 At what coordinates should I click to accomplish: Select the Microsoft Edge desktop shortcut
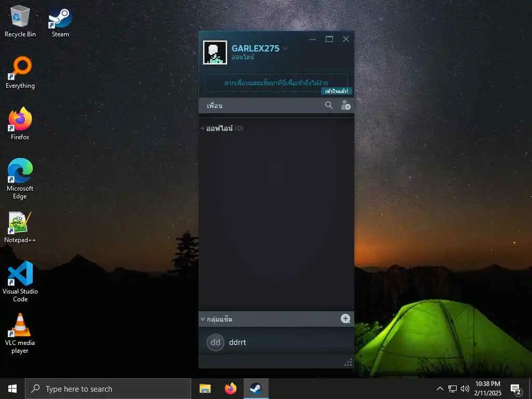20,179
